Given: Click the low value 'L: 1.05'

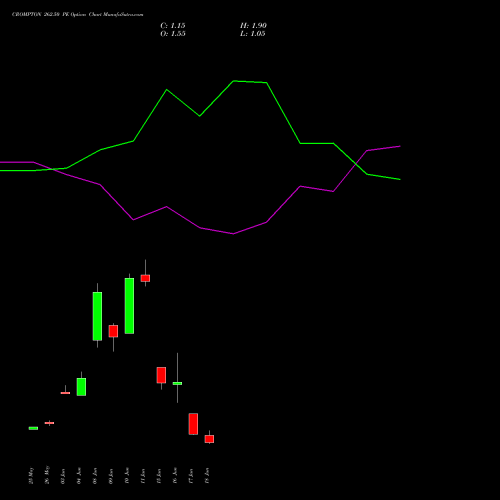Looking at the screenshot, I should [x=253, y=34].
